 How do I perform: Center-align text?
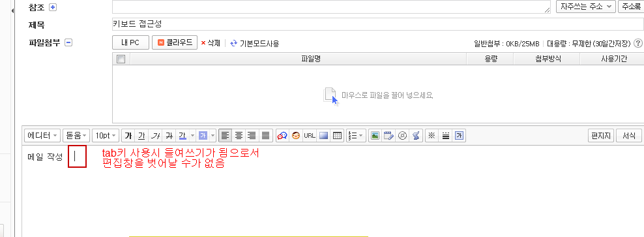[239, 135]
